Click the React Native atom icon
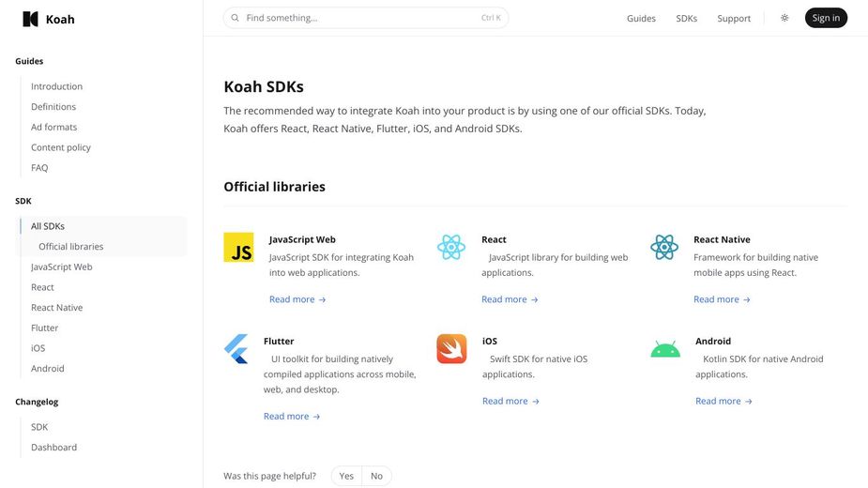This screenshot has width=868, height=488. pyautogui.click(x=664, y=248)
